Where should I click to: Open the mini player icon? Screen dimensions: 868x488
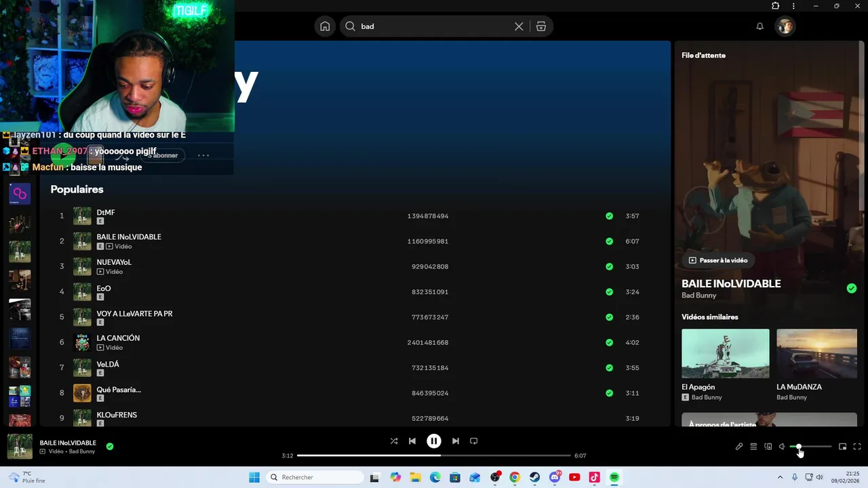pyautogui.click(x=842, y=447)
